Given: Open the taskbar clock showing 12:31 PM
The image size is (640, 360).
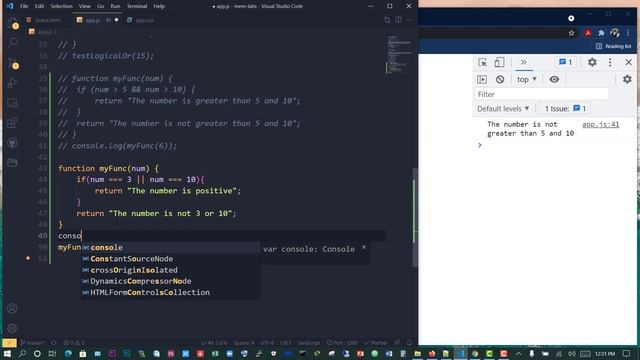Looking at the screenshot, I should (x=604, y=353).
